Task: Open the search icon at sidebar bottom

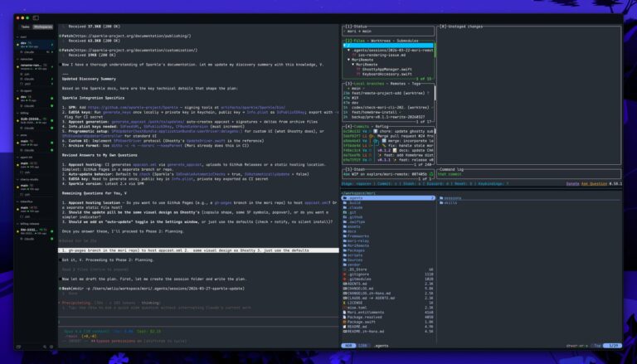Action: [x=45, y=347]
